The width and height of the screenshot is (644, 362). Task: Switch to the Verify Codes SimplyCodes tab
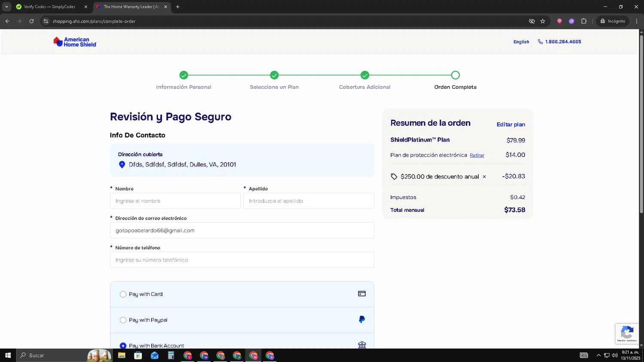click(49, 7)
